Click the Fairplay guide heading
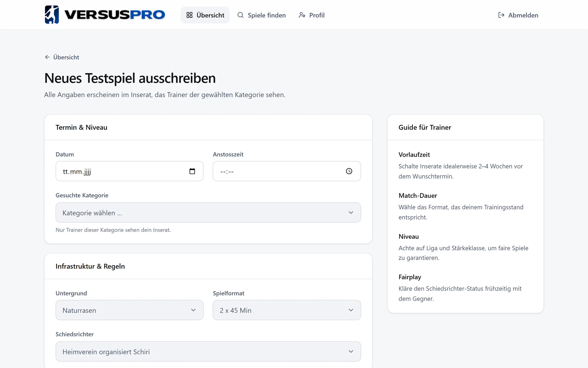 410,277
